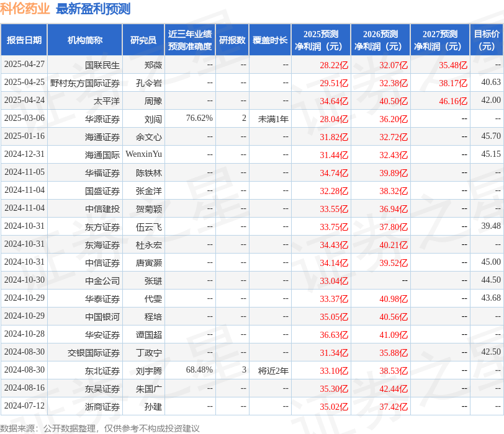Click researcher 贺菊颖
This screenshot has height=434, width=504.
149,209
